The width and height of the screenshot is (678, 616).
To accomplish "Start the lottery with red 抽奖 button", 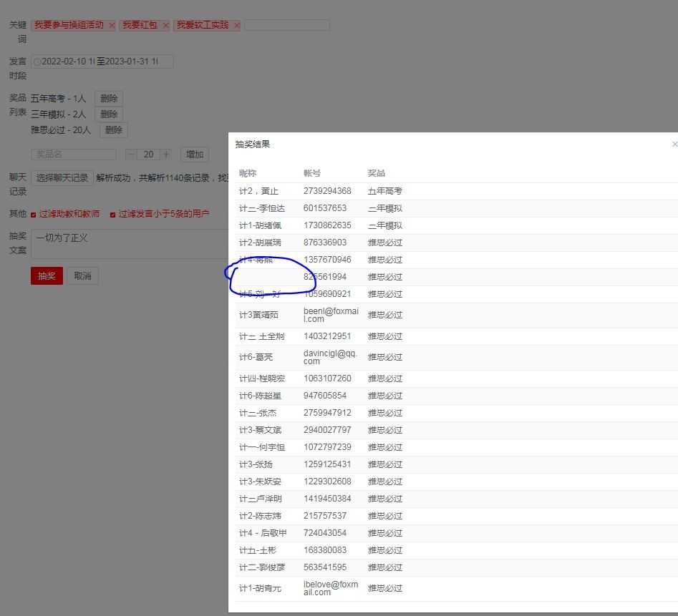I will click(x=47, y=275).
